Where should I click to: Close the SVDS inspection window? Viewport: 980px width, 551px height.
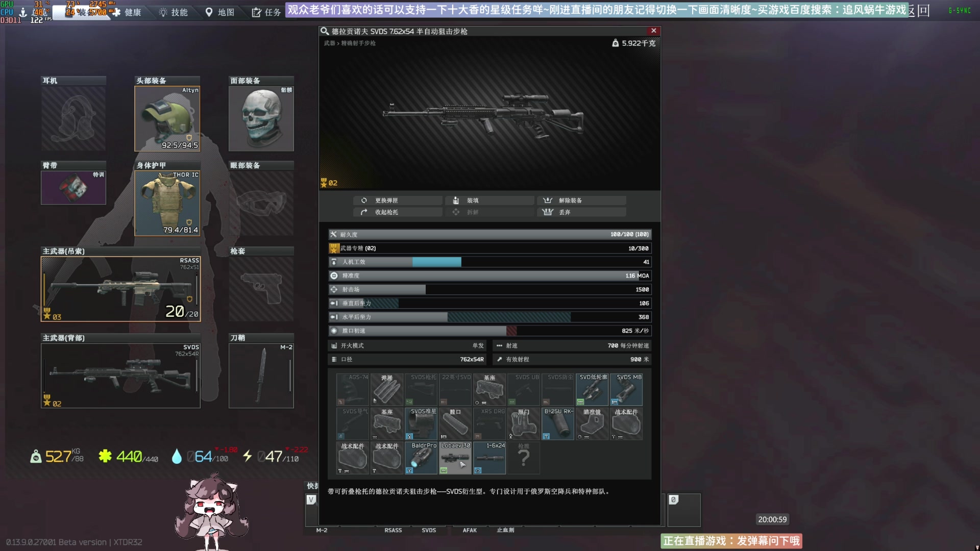(x=653, y=31)
